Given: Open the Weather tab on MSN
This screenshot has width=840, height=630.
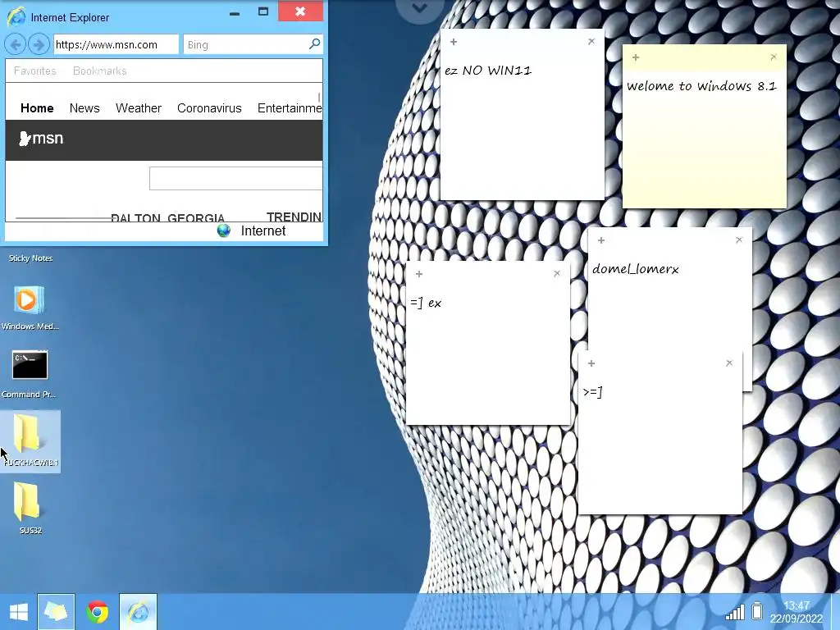Looking at the screenshot, I should (138, 108).
